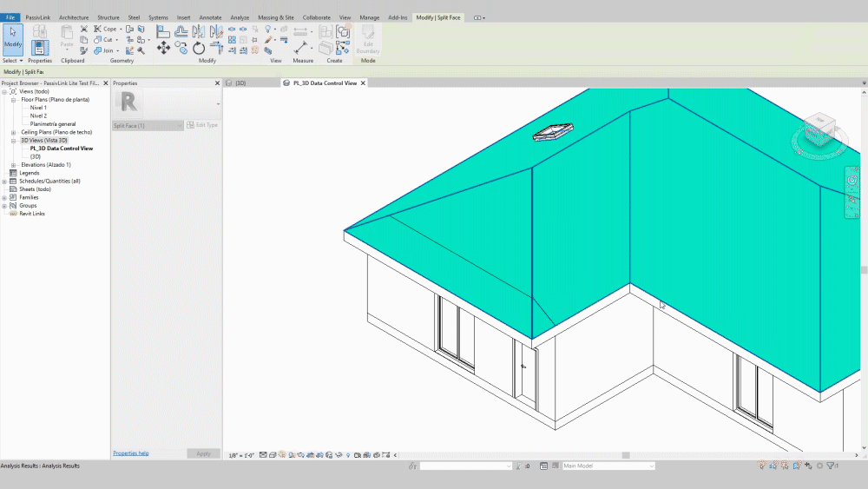Viewport: 868px width, 489px height.
Task: Activate the Move tool
Action: point(163,48)
